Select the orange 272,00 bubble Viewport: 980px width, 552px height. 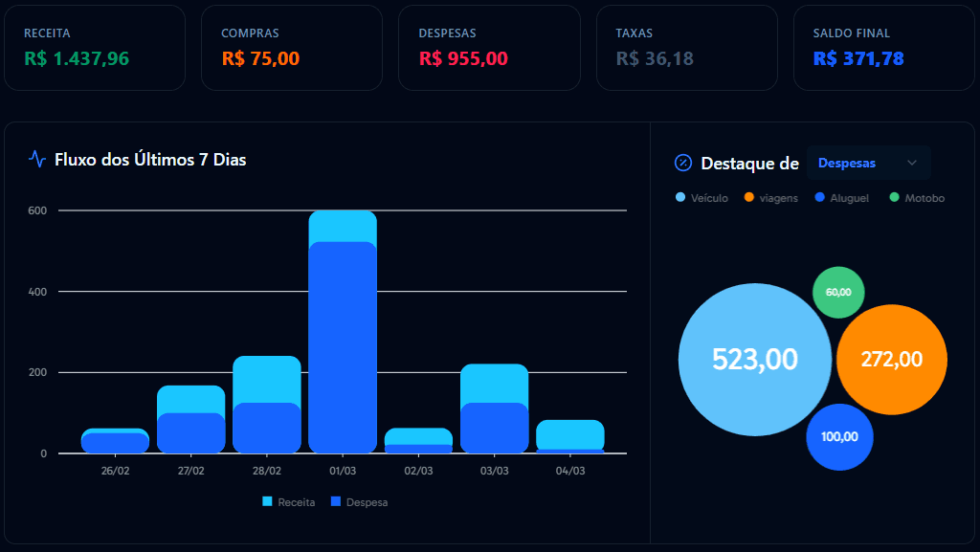(x=892, y=360)
